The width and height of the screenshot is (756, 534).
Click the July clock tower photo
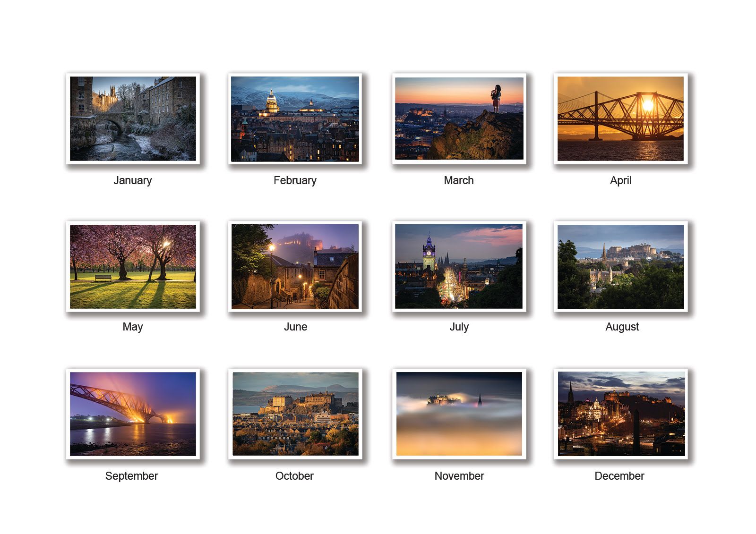(459, 266)
